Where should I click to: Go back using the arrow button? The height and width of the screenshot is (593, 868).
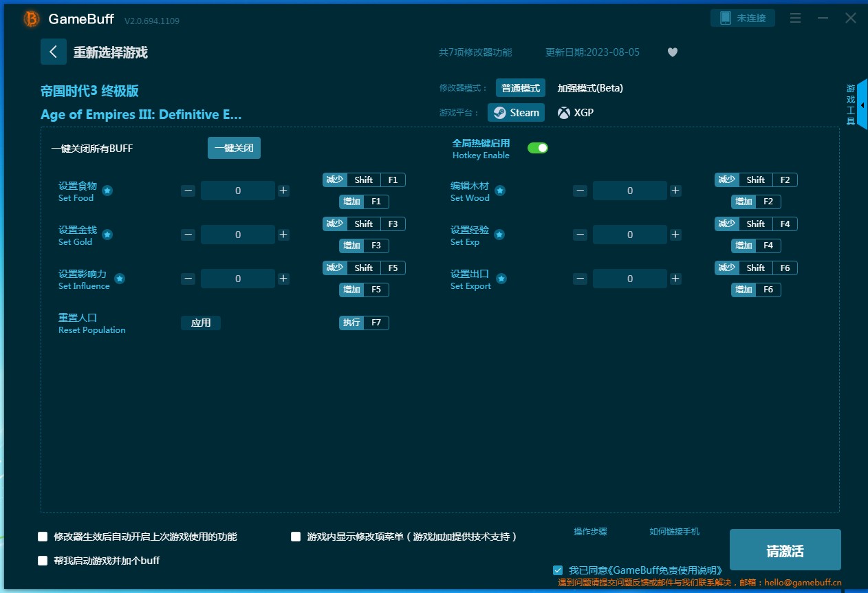point(54,52)
